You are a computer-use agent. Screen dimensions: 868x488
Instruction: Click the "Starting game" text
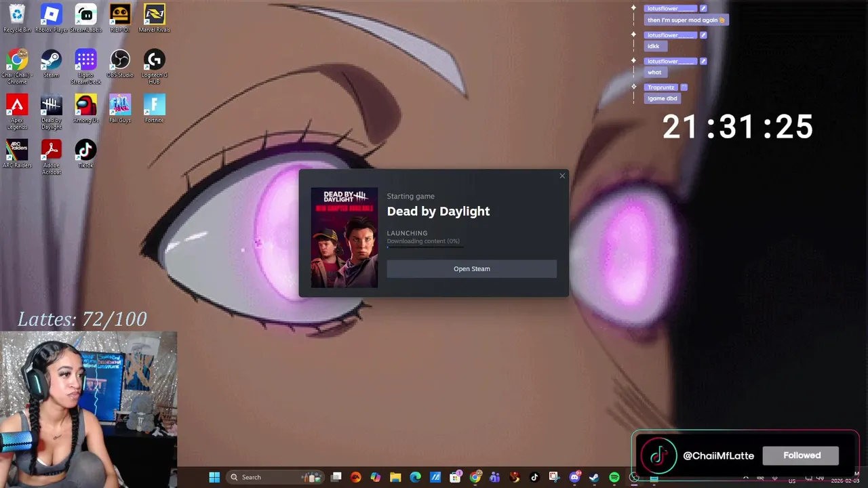coord(410,197)
